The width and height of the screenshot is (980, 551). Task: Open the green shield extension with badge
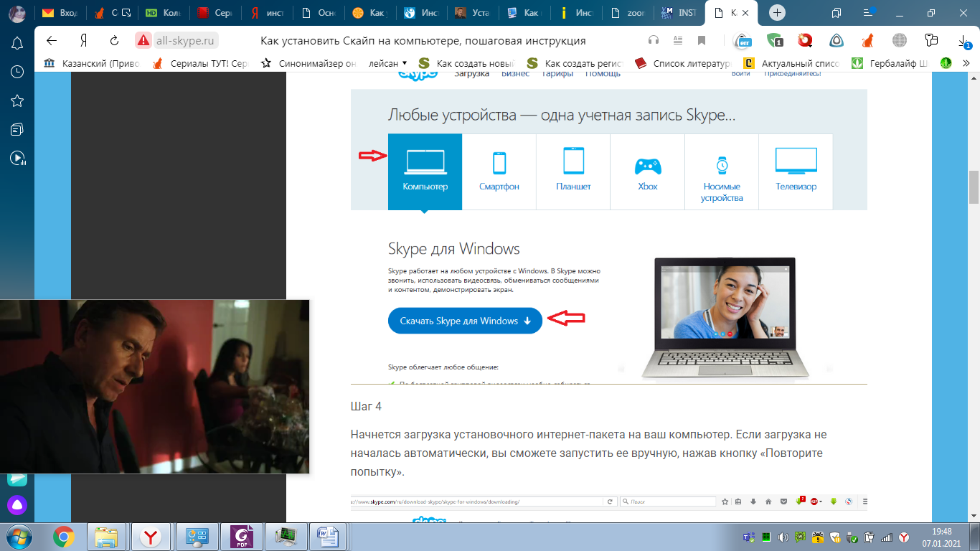[774, 40]
